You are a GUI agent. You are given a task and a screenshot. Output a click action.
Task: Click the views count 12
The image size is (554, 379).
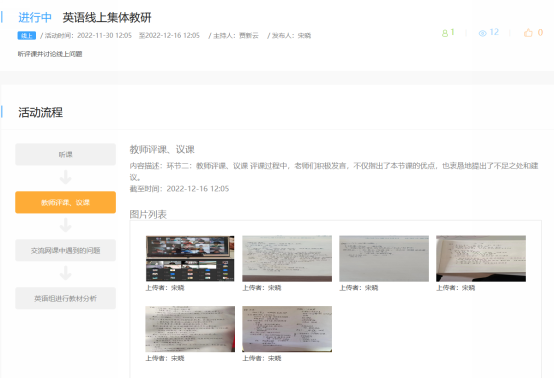494,32
